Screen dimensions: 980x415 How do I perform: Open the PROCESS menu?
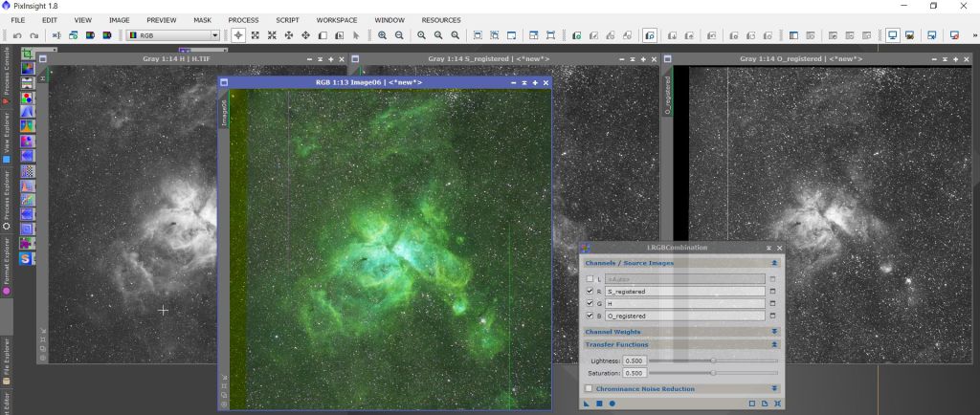coord(243,20)
